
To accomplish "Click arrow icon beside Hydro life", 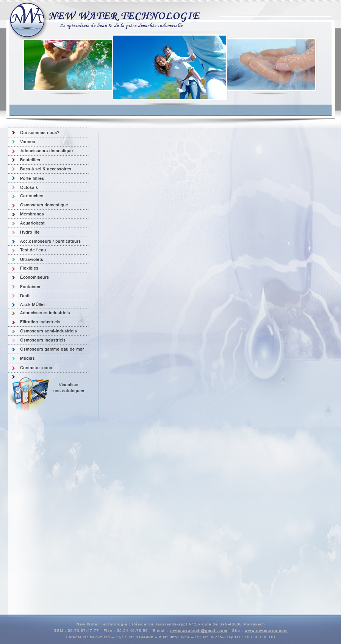I will tap(13, 232).
